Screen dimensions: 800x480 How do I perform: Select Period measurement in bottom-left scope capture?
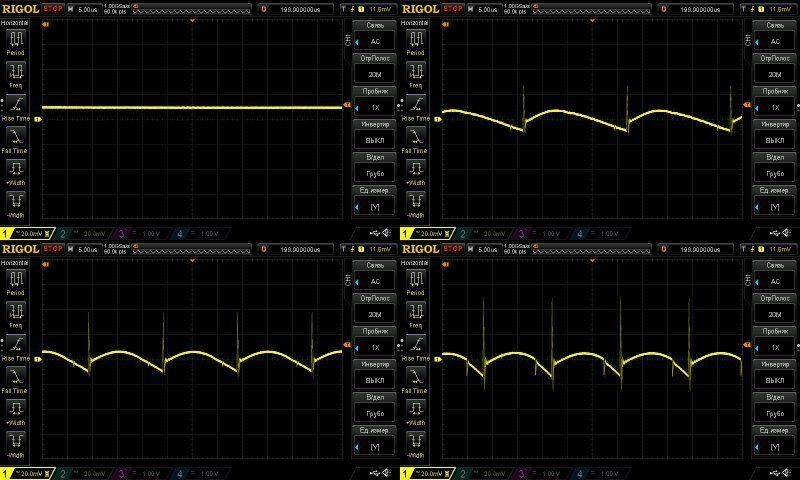tap(15, 283)
